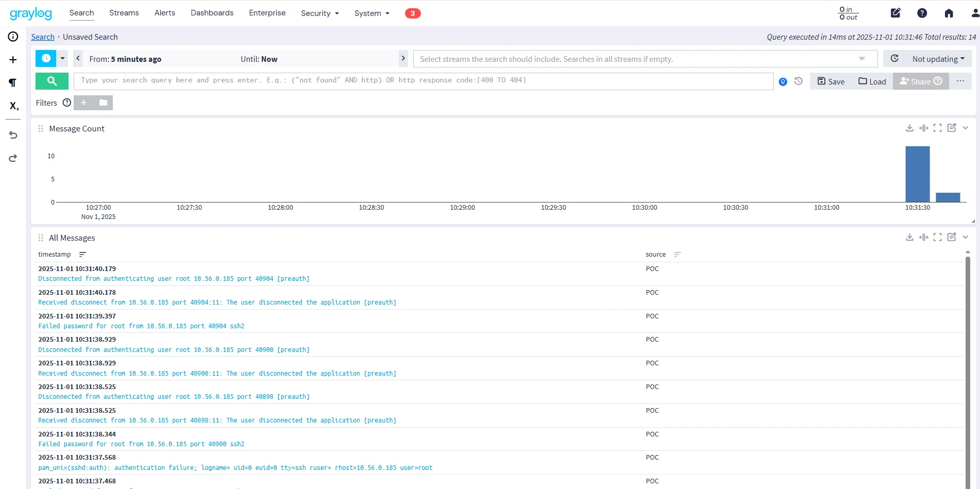Viewport: 980px width, 489px height.
Task: Click the blue clock time range icon
Action: click(x=46, y=58)
